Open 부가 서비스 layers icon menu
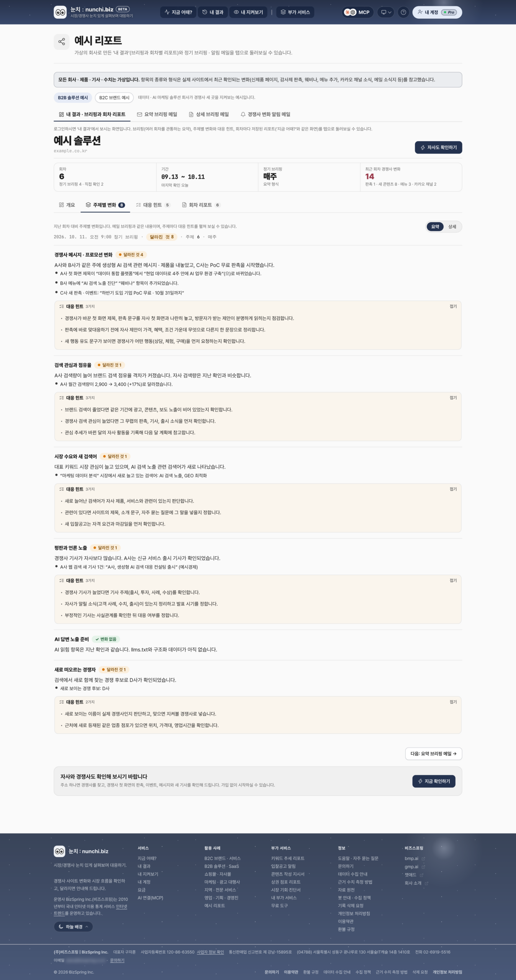 [295, 12]
